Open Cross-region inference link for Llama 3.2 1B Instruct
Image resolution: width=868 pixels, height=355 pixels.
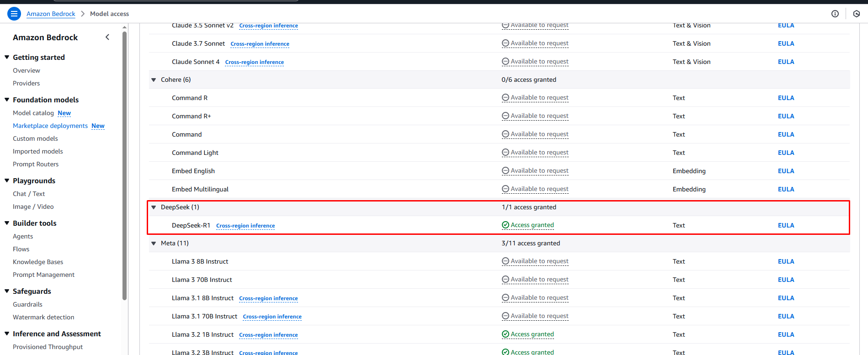point(268,335)
